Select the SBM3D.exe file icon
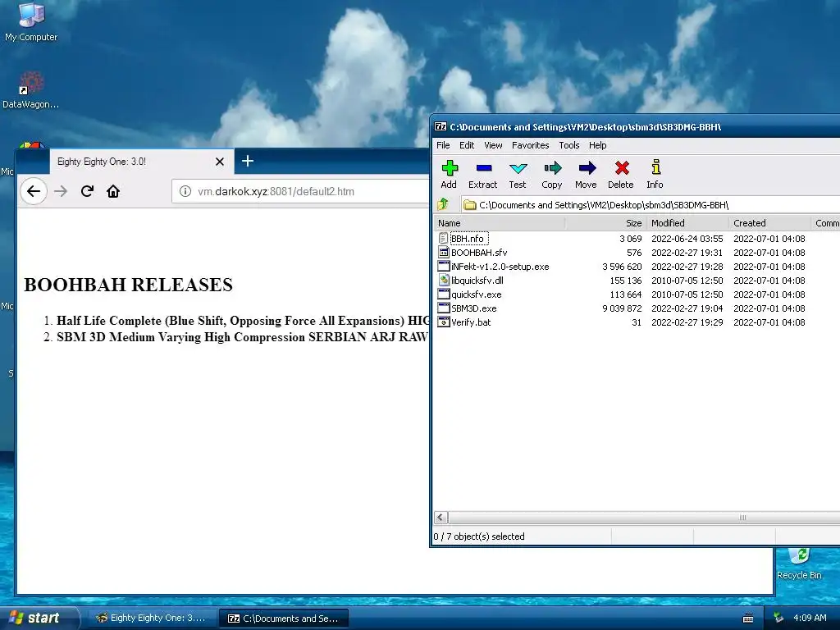 (443, 308)
